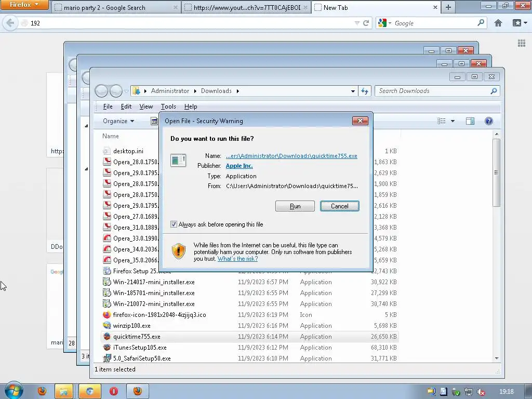Open Explorer help icon
The image size is (532, 399).
[x=488, y=121]
